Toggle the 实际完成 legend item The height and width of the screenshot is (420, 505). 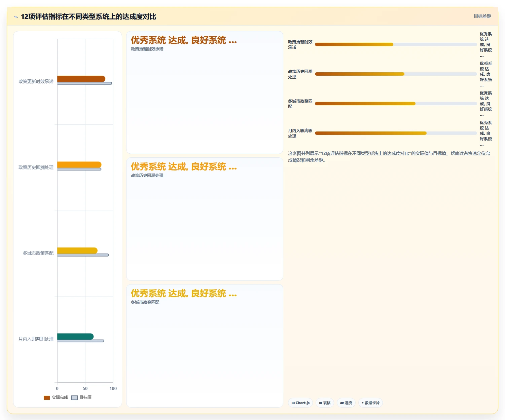click(56, 397)
